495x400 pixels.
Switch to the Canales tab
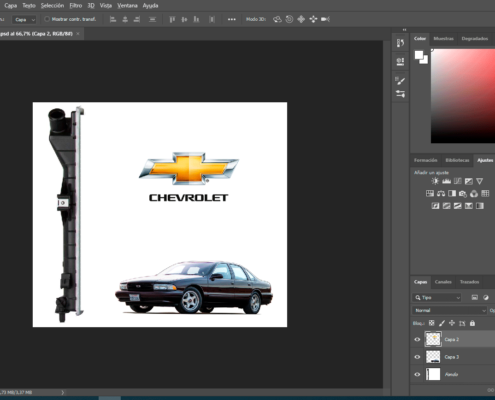443,282
